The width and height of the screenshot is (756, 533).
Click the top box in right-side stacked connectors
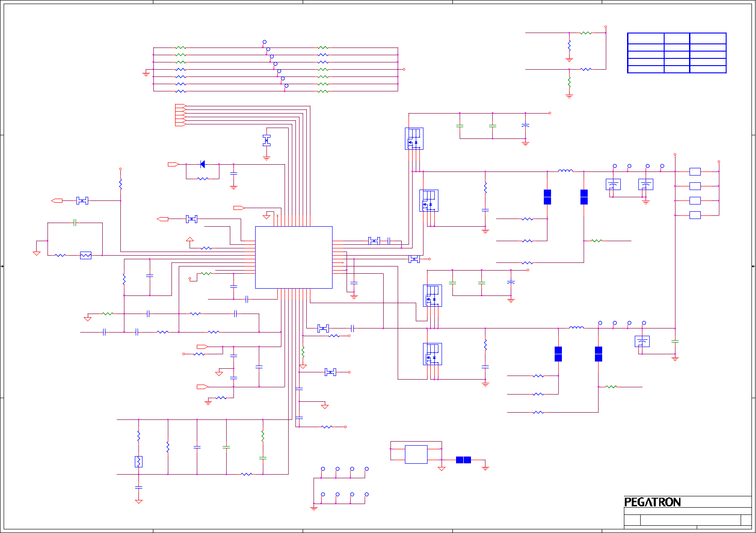695,171
